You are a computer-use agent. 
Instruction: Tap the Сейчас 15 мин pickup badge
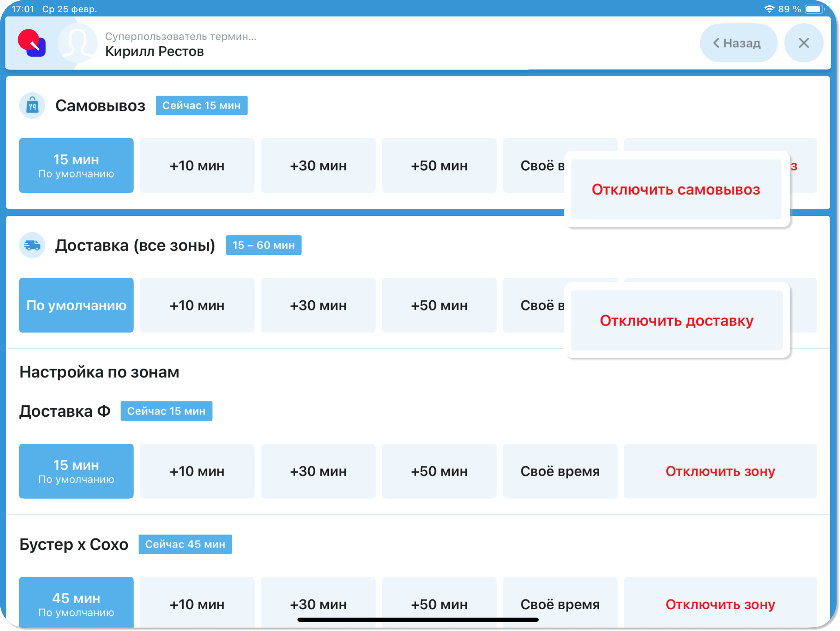pyautogui.click(x=201, y=105)
